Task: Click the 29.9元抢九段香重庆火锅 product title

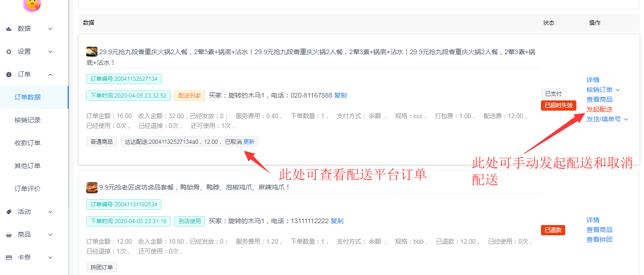Action: (311, 57)
